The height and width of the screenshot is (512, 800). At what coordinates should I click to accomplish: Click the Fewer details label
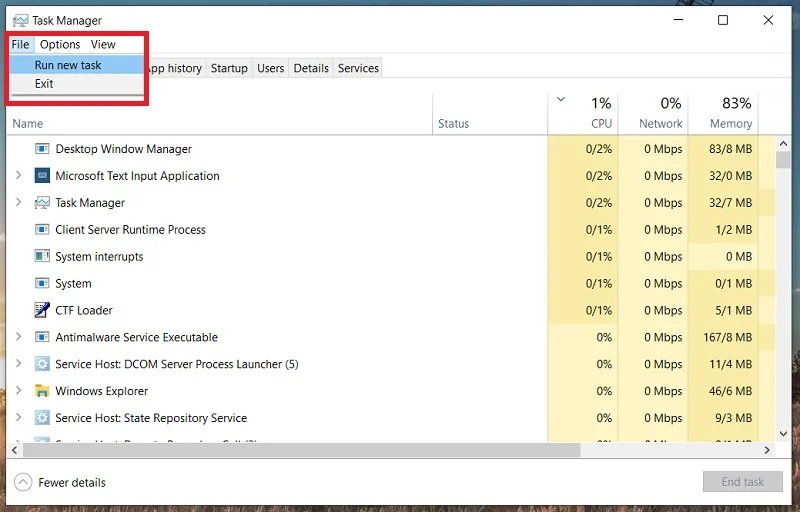coord(72,482)
